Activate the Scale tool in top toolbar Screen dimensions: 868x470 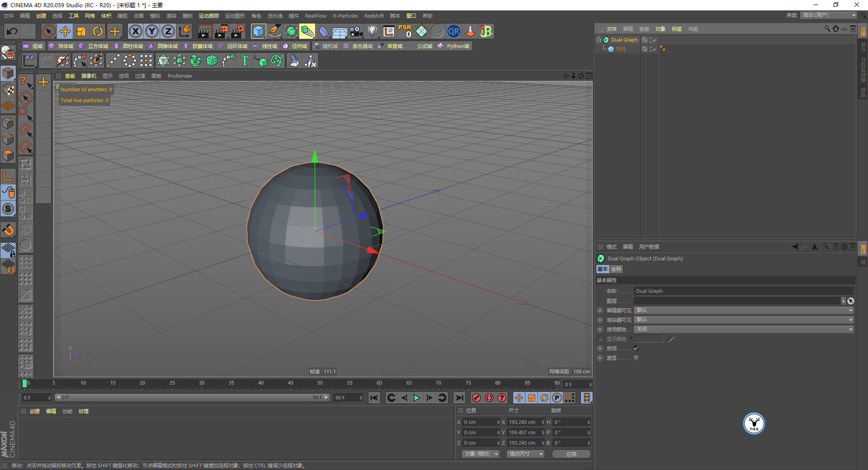[81, 31]
